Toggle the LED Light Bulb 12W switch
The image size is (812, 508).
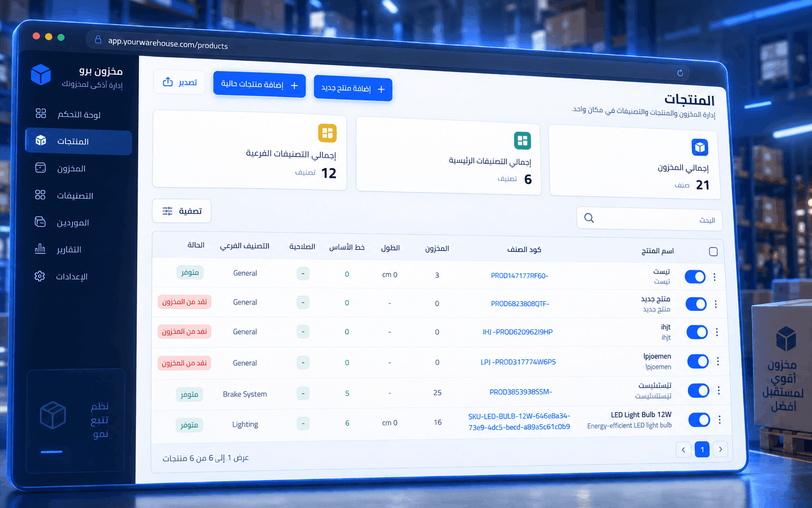tap(699, 420)
